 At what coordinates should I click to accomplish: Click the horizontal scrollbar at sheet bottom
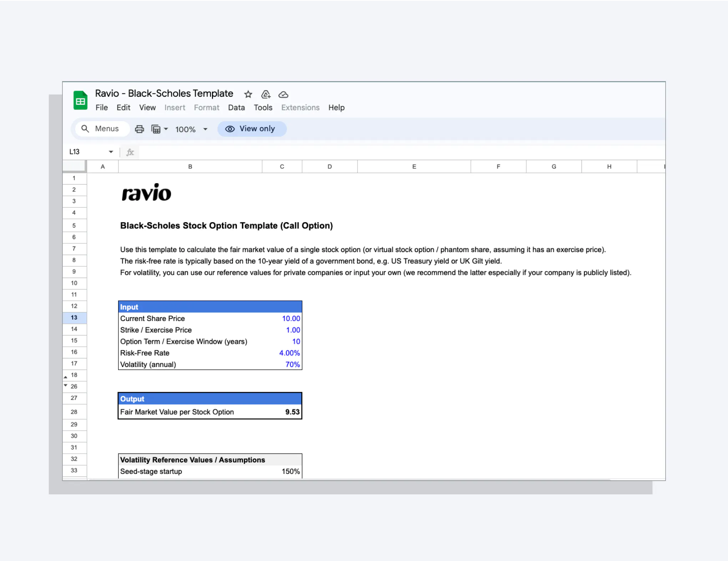pyautogui.click(x=350, y=480)
